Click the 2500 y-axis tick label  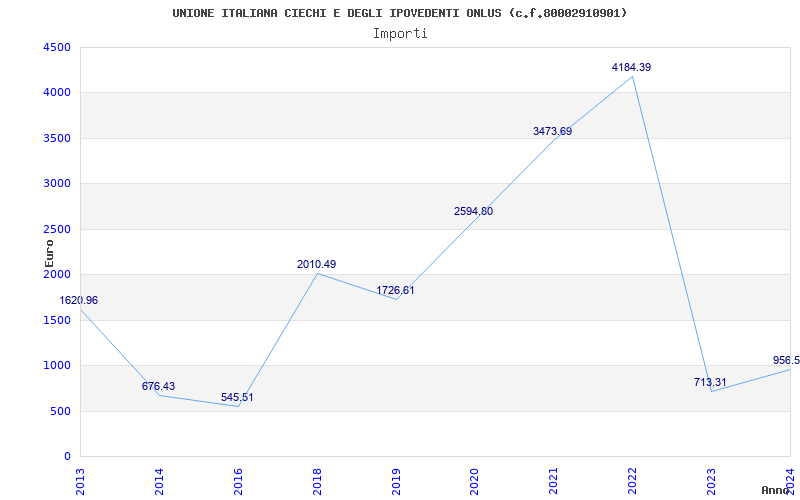click(x=55, y=230)
